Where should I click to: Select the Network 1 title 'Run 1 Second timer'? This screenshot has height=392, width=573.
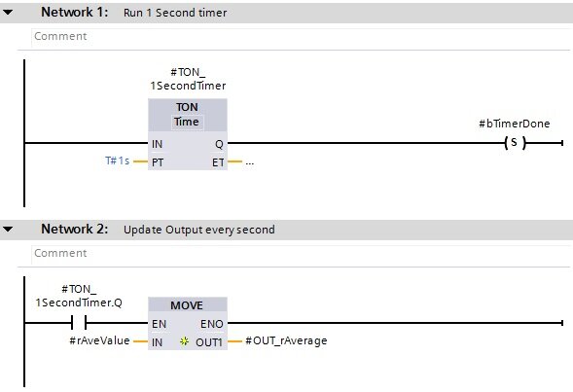click(175, 13)
